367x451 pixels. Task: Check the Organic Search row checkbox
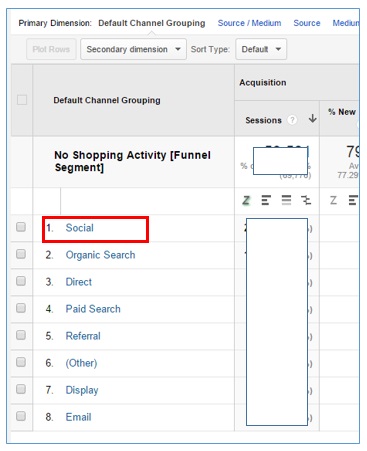point(21,254)
